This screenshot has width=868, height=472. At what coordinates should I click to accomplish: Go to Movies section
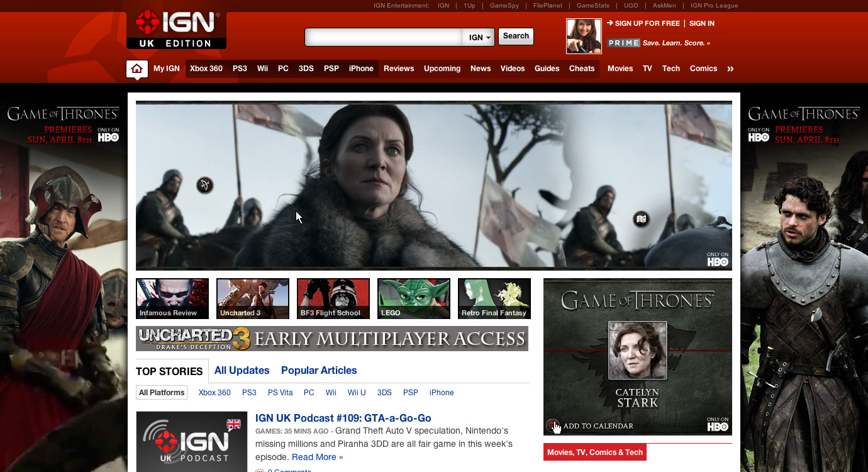coord(620,69)
